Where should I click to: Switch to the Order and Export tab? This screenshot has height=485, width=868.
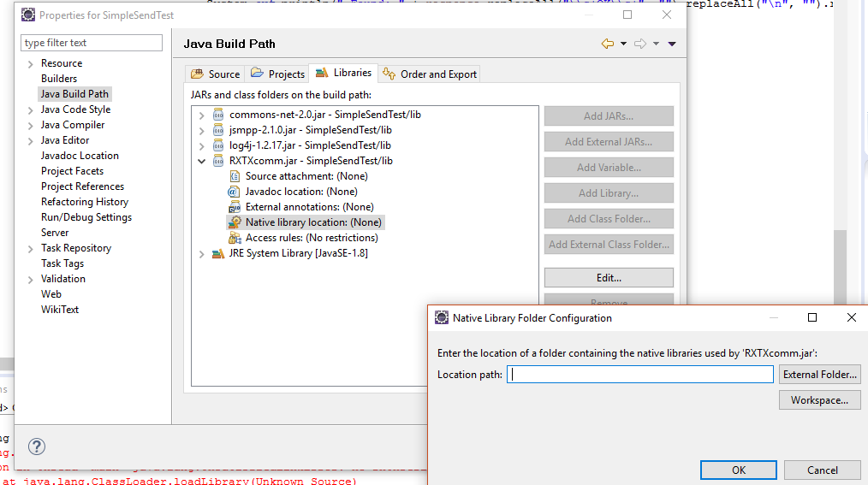coord(430,74)
